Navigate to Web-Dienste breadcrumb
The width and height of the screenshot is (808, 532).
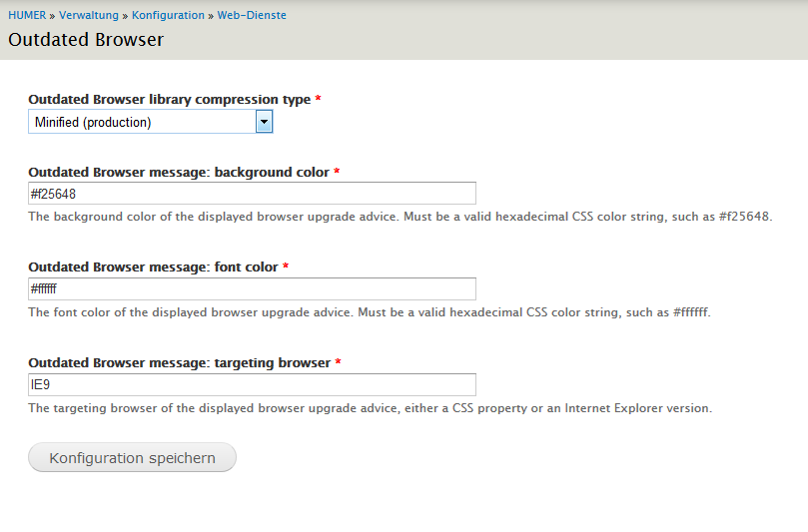tap(252, 15)
